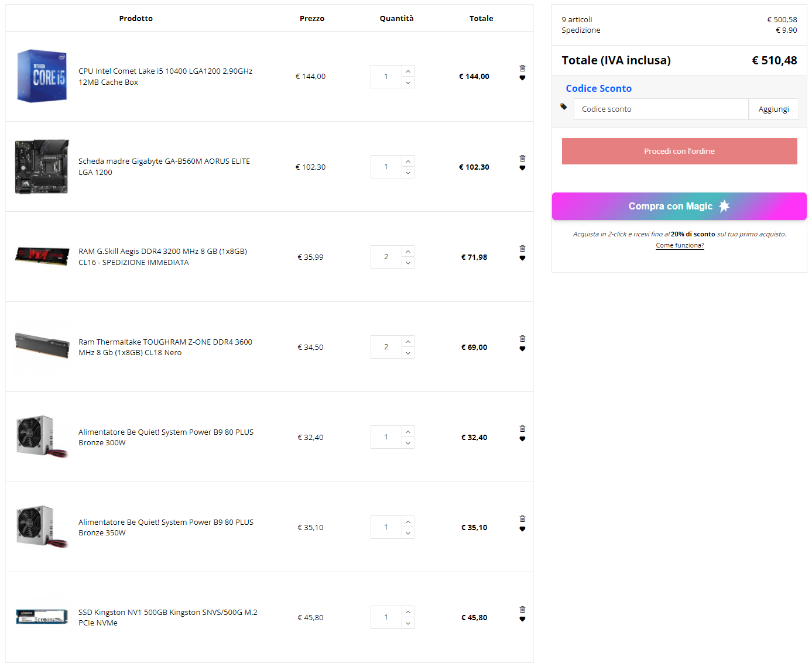Decrease quantity of CPU Intel i5 10400

[x=408, y=82]
